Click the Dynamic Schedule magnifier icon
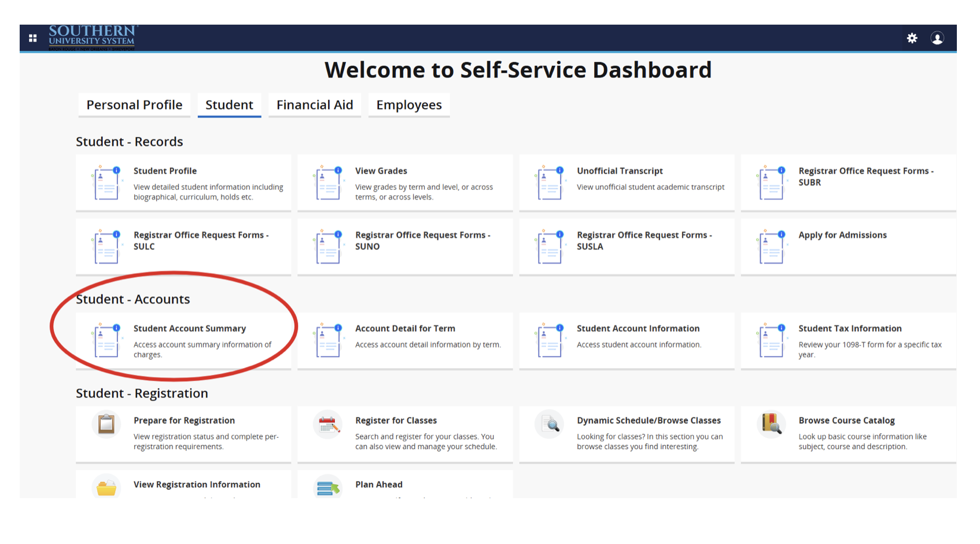Image resolution: width=980 pixels, height=544 pixels. coord(550,425)
